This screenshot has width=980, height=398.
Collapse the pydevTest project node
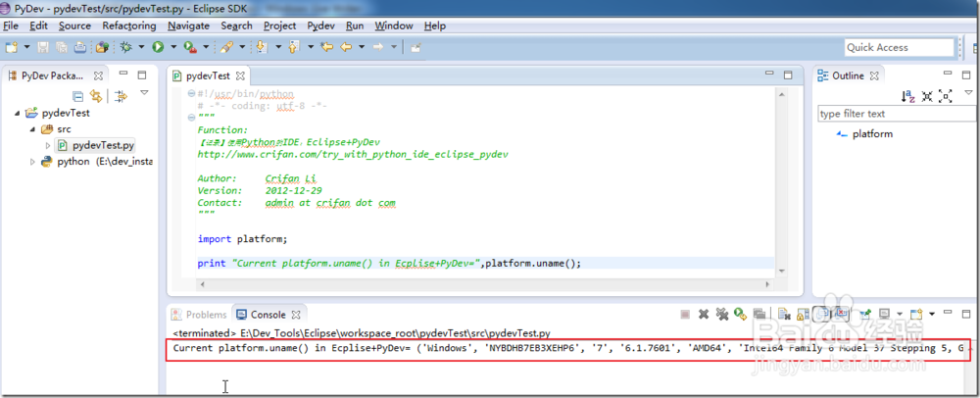[x=17, y=114]
